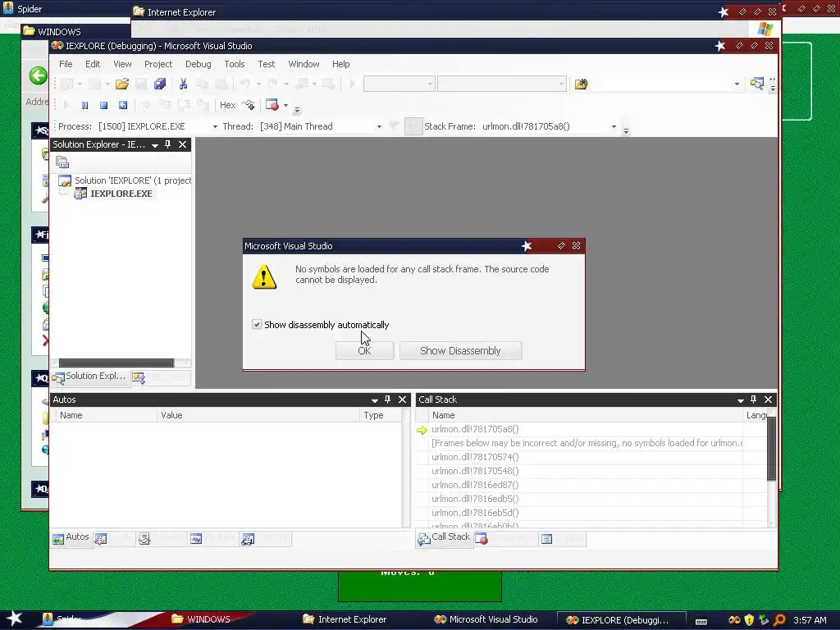This screenshot has width=840, height=630.
Task: Click the Output tab icon in bottom right panel
Action: [546, 539]
